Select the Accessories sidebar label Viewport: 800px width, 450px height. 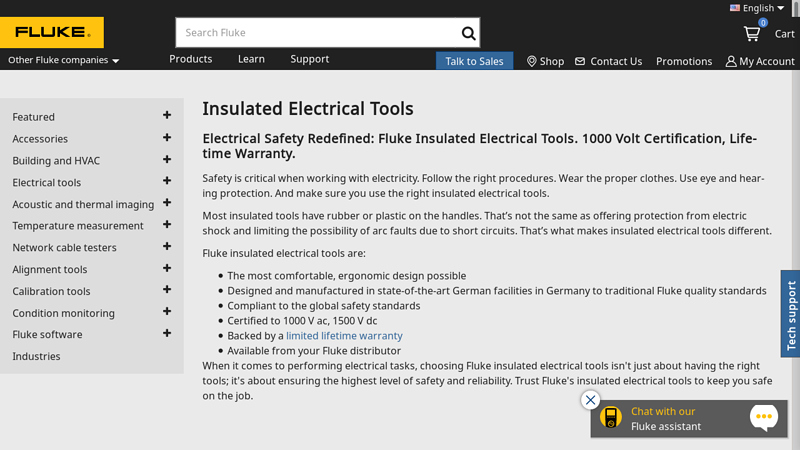tap(40, 139)
